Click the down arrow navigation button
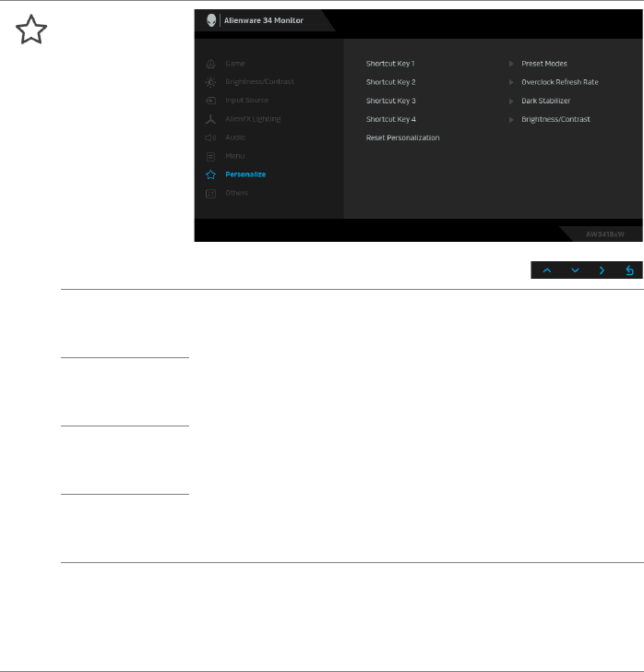This screenshot has width=644, height=672. (x=575, y=270)
